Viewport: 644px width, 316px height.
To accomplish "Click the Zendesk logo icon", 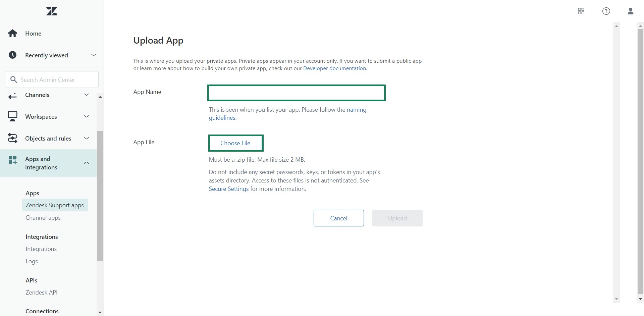I will (52, 11).
